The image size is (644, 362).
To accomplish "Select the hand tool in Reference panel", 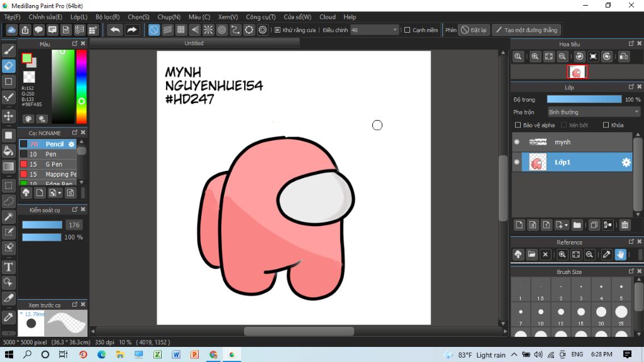I will tap(620, 255).
